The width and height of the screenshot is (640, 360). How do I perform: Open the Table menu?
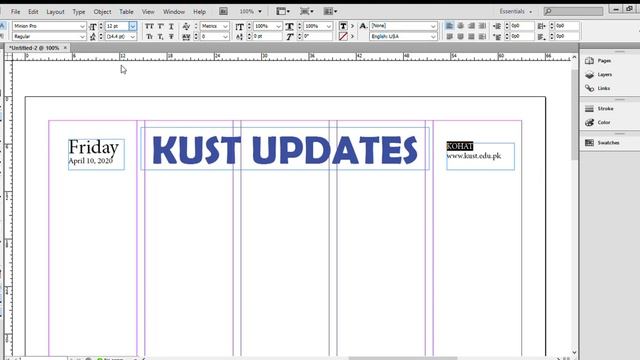(126, 12)
